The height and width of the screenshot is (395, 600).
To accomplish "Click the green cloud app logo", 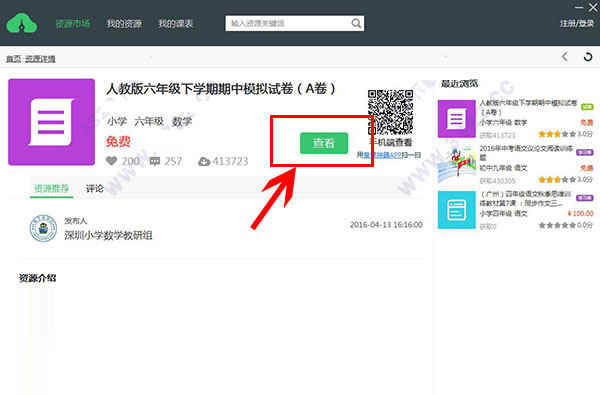I will tap(22, 23).
